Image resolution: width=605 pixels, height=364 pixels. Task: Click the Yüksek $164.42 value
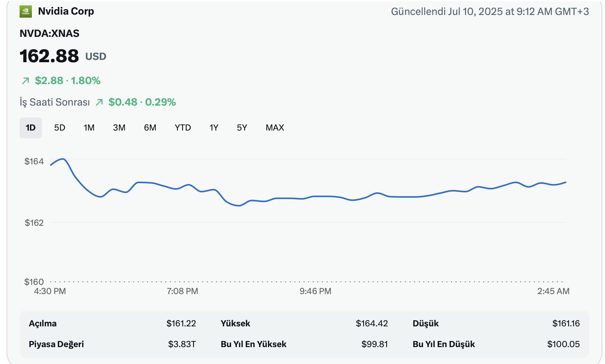click(372, 323)
